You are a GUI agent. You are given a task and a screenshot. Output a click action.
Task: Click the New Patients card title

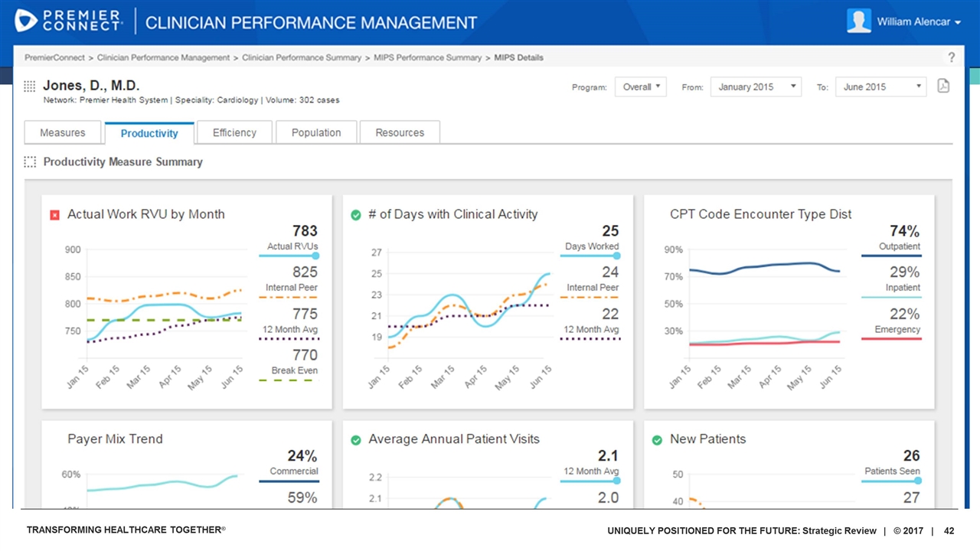[x=707, y=439]
